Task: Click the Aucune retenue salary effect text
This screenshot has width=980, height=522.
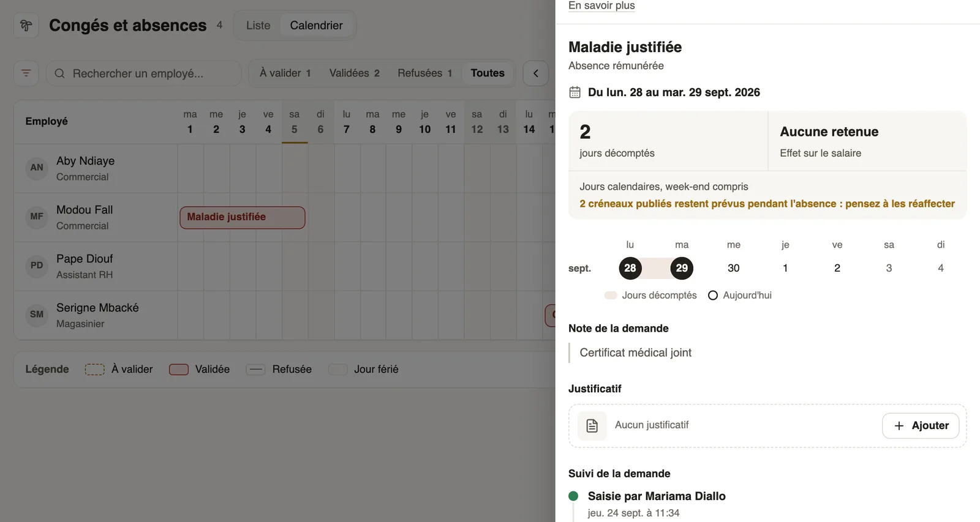Action: point(829,132)
